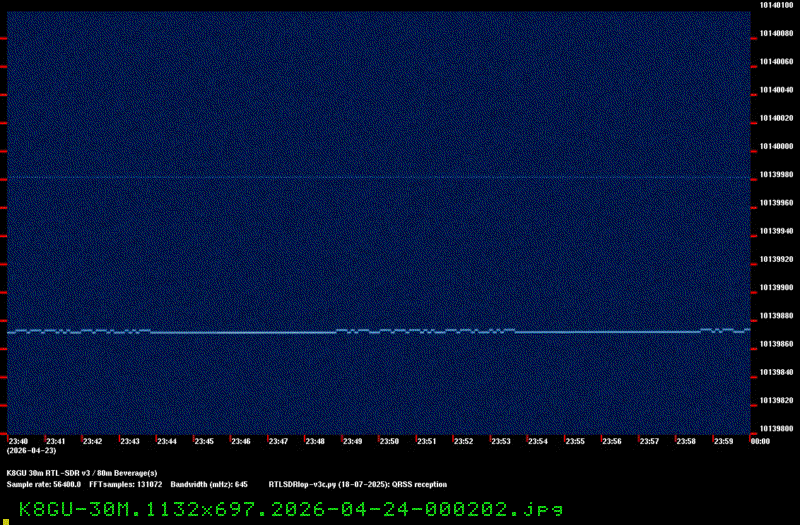Click the yellow marker below the filename
Screen dimensions: 800x525
coord(6,522)
